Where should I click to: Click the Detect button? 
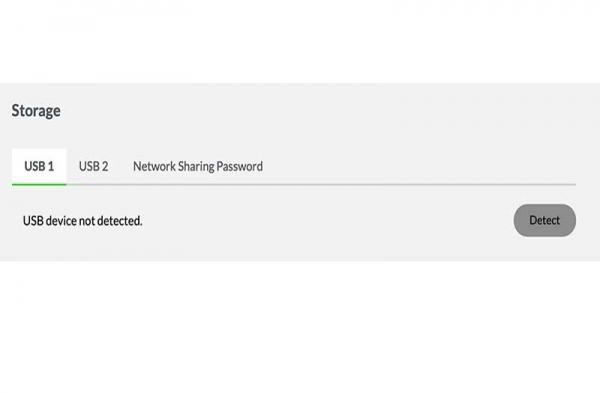pos(545,220)
